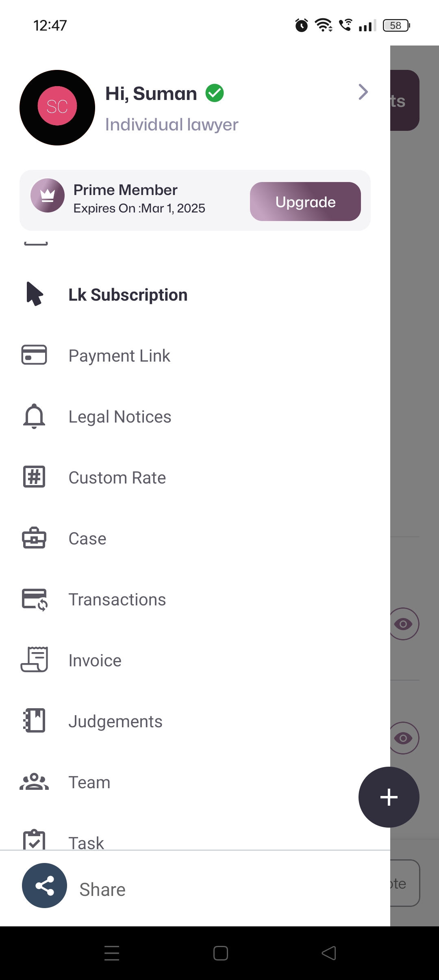
Task: Click the Upgrade button
Action: click(305, 202)
